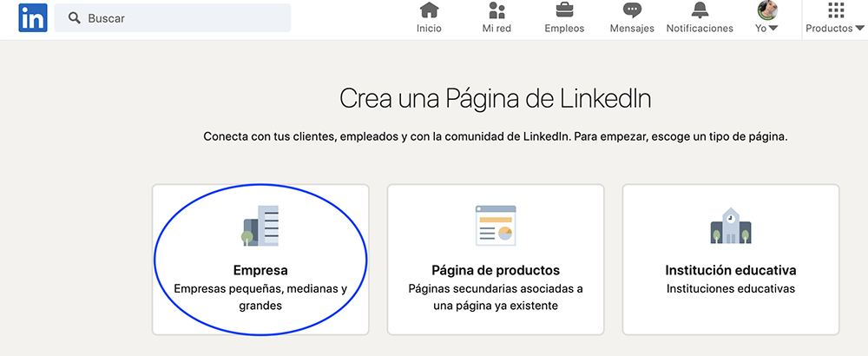Click the profile avatar photo
The height and width of the screenshot is (356, 868).
pyautogui.click(x=767, y=10)
